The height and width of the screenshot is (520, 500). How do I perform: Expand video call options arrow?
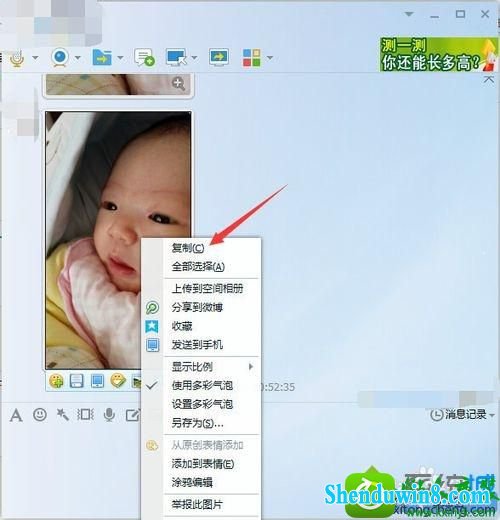click(x=78, y=58)
